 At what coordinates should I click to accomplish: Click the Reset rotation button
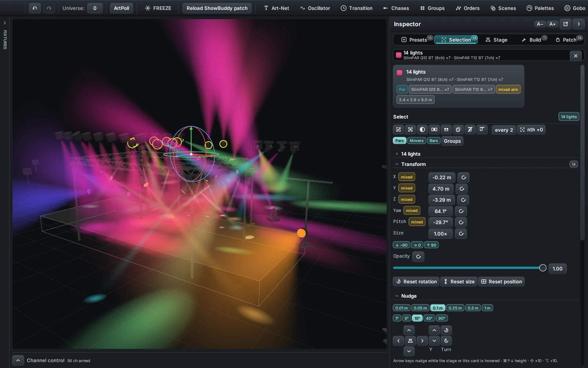point(416,282)
